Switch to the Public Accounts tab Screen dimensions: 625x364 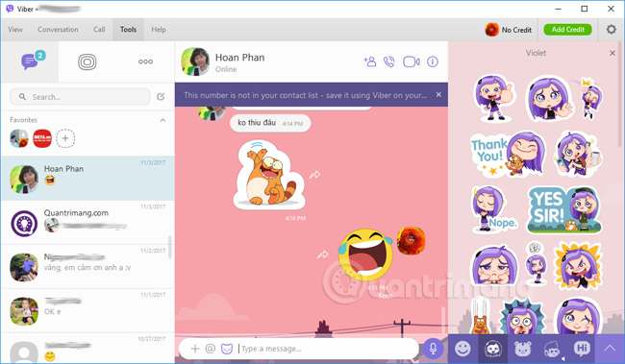(87, 61)
